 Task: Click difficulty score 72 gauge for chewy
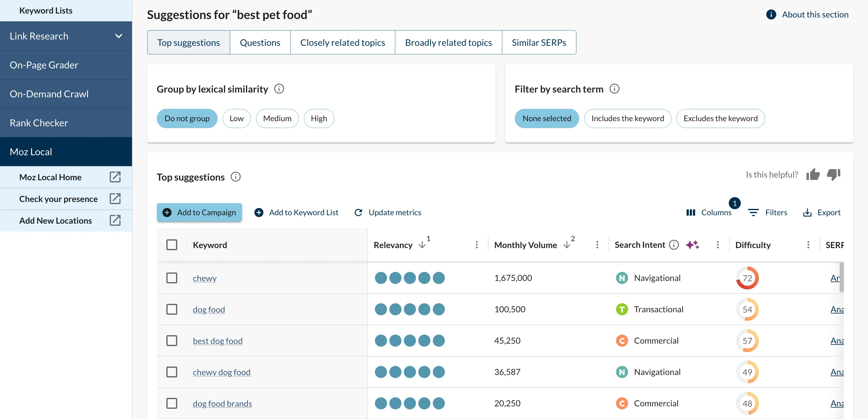[747, 278]
